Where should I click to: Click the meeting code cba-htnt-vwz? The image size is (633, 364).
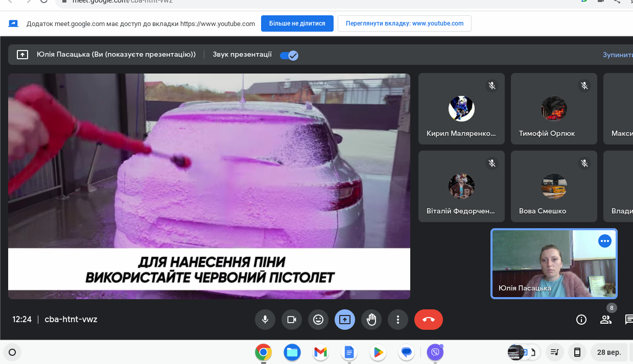point(71,320)
